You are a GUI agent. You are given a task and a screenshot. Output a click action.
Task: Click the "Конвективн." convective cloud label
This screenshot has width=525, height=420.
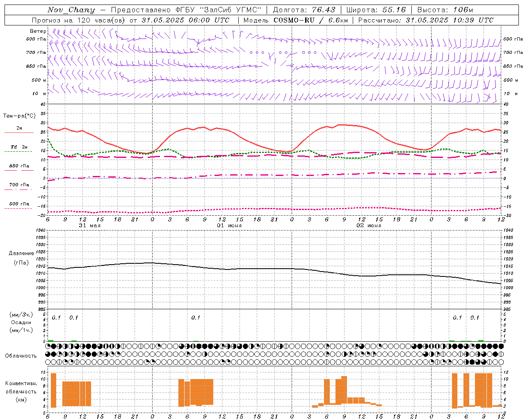pyautogui.click(x=21, y=383)
